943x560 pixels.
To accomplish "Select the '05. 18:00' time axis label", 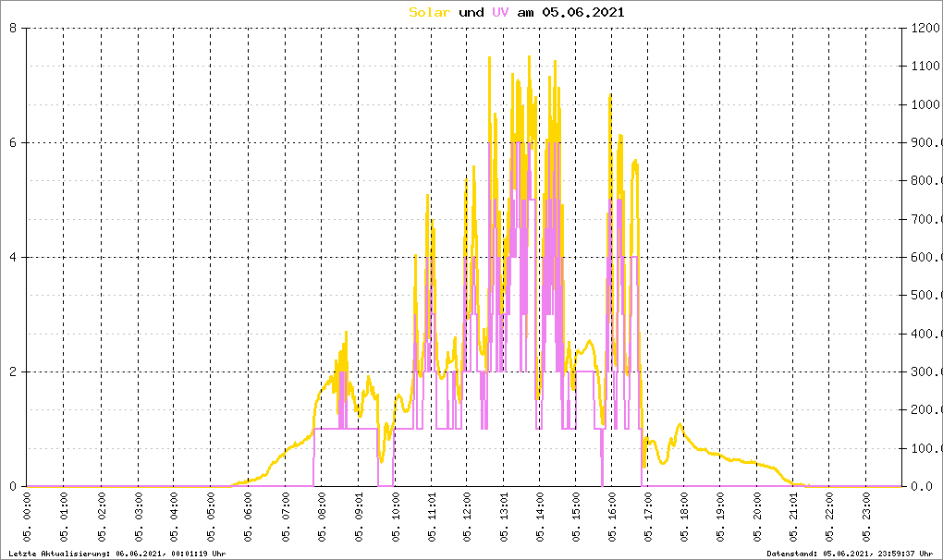I will (x=685, y=522).
